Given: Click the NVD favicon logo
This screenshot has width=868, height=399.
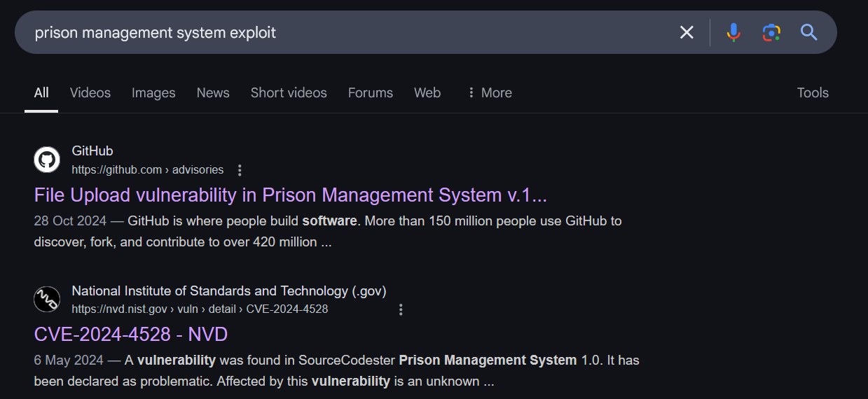Looking at the screenshot, I should tap(47, 300).
